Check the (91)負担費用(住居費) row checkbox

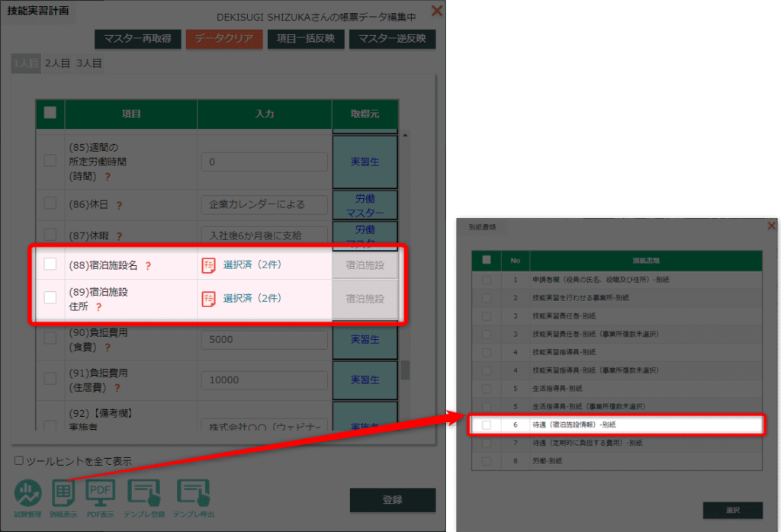point(50,378)
